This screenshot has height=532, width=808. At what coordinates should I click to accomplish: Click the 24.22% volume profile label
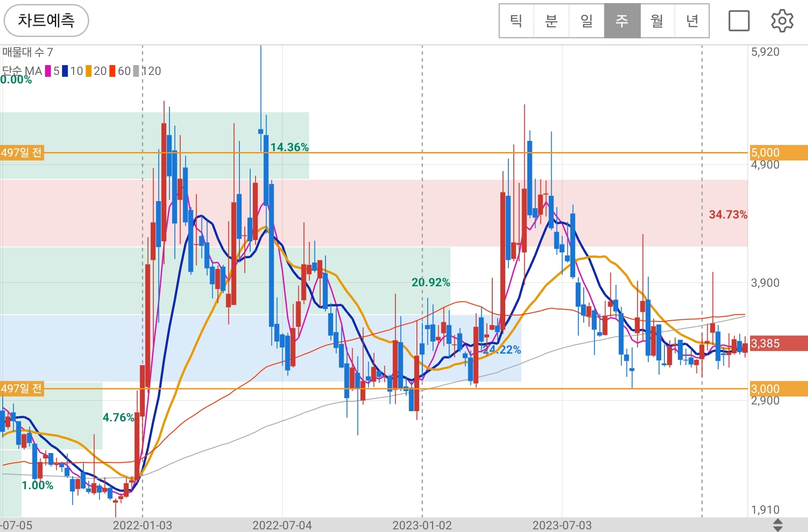pyautogui.click(x=502, y=350)
